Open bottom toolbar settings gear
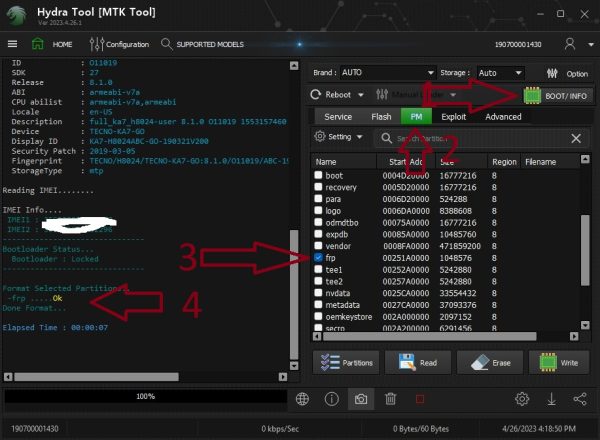Viewport: 600px width, 440px height. pos(522,399)
